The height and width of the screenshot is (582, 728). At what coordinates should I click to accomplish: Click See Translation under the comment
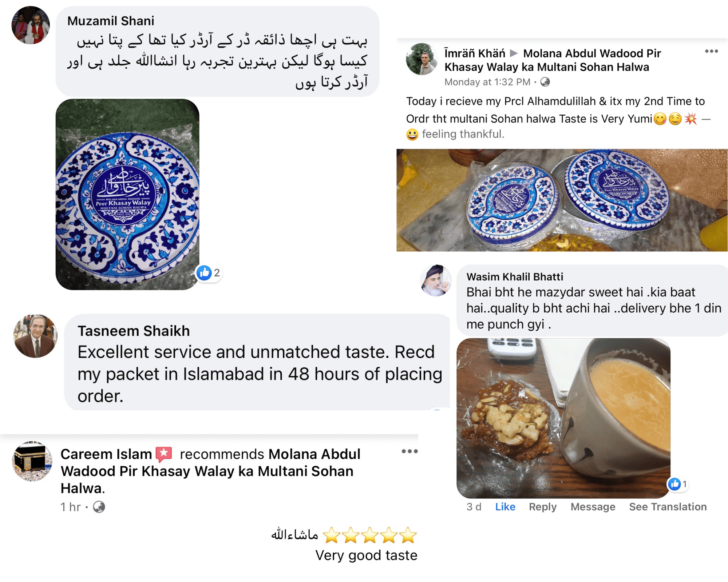[668, 507]
